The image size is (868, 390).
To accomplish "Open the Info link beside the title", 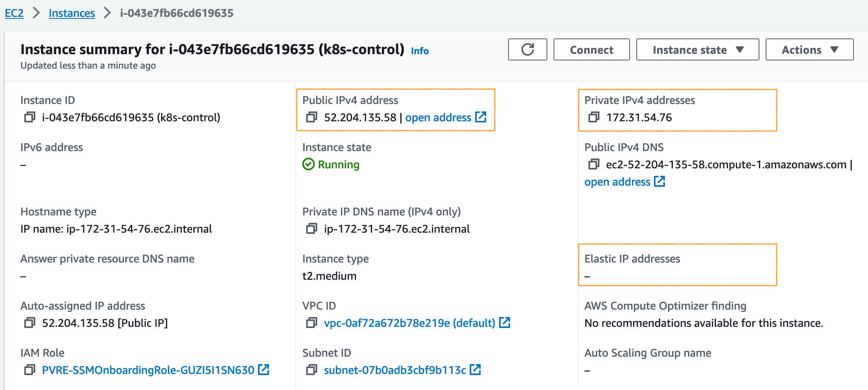I will [x=419, y=51].
